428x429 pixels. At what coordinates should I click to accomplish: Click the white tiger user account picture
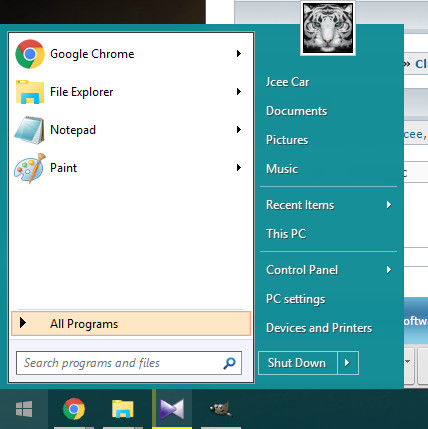328,28
